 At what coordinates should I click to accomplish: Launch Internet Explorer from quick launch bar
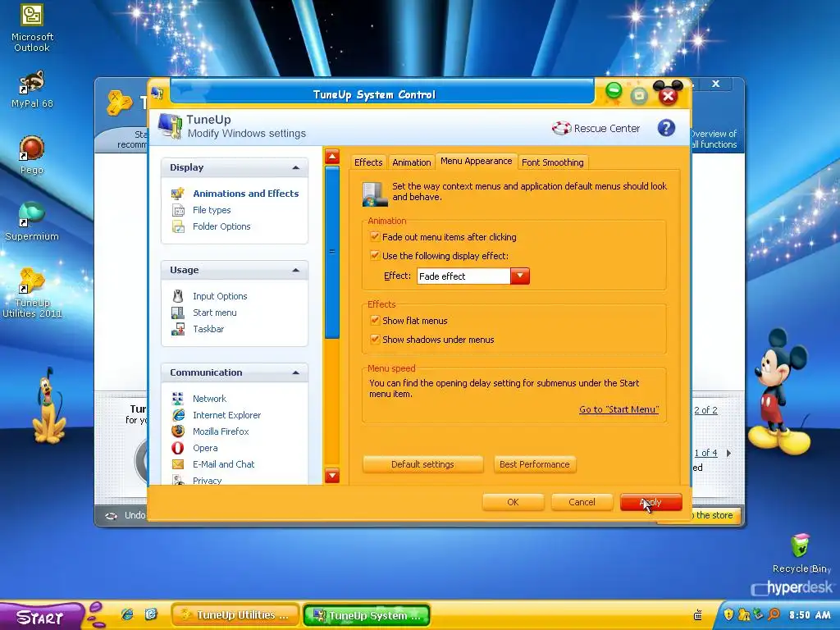pyautogui.click(x=127, y=614)
